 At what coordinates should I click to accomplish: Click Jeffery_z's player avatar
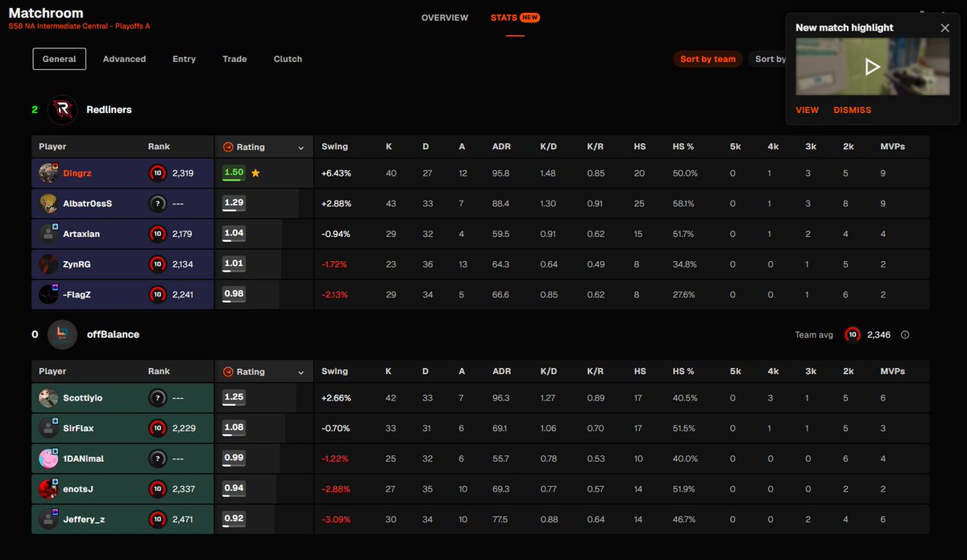[x=48, y=519]
